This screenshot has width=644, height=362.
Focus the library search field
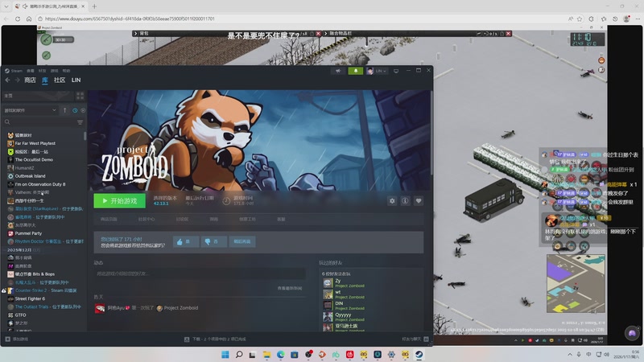coord(39,122)
